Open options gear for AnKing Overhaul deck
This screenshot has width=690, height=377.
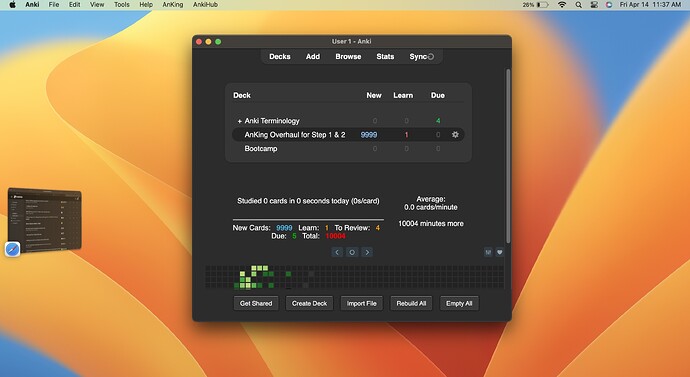point(455,135)
